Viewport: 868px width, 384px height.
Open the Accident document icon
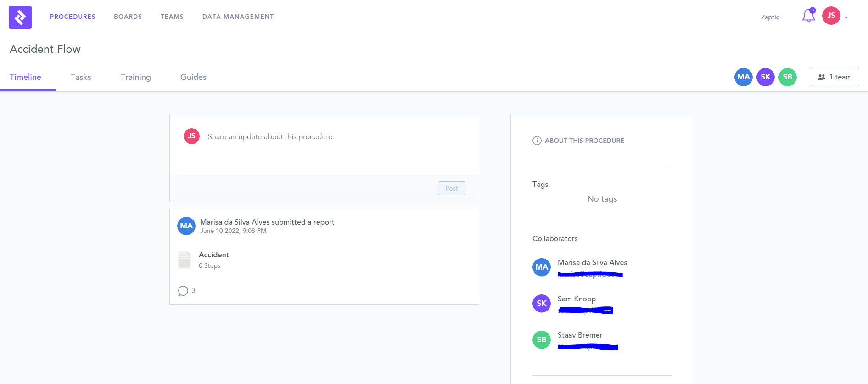185,260
